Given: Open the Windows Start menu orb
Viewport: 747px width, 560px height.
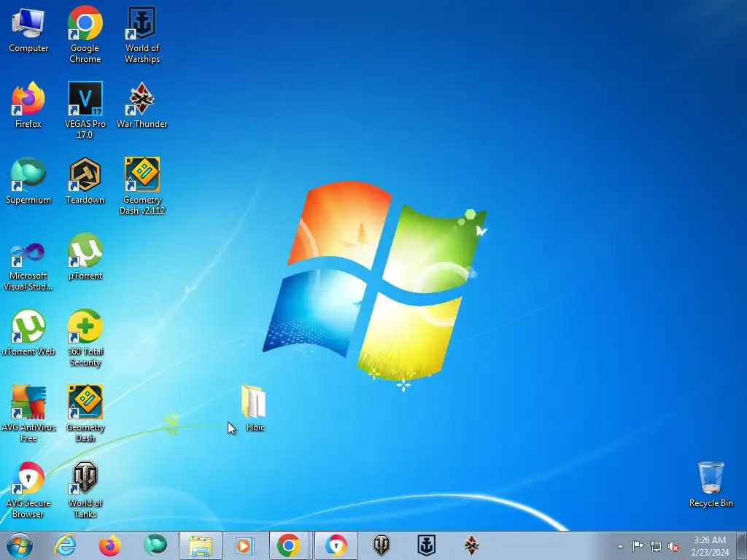Looking at the screenshot, I should pos(20,545).
